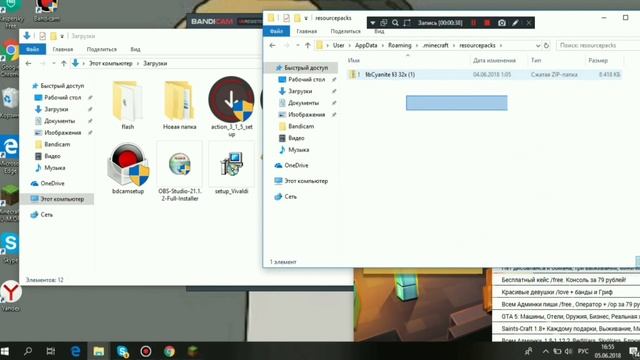Open the Bandicam folder in the resourcepacks sidebar
Screen dimensions: 640x360
[x=301, y=126]
